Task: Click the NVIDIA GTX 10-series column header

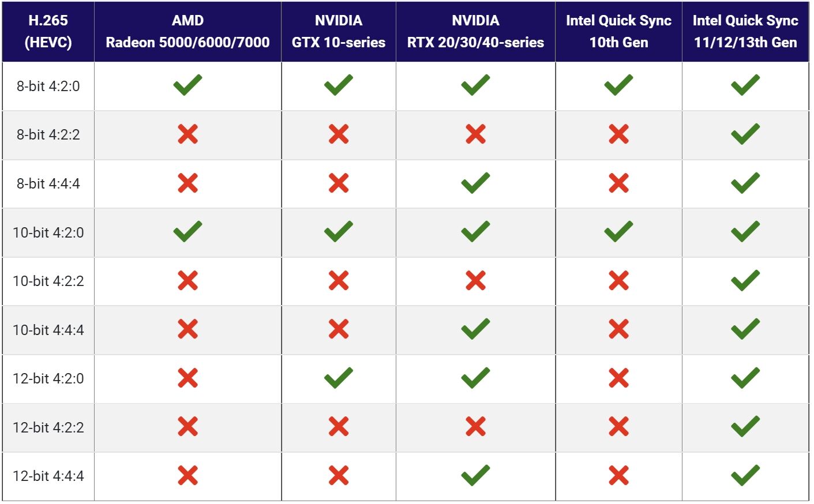Action: [339, 31]
